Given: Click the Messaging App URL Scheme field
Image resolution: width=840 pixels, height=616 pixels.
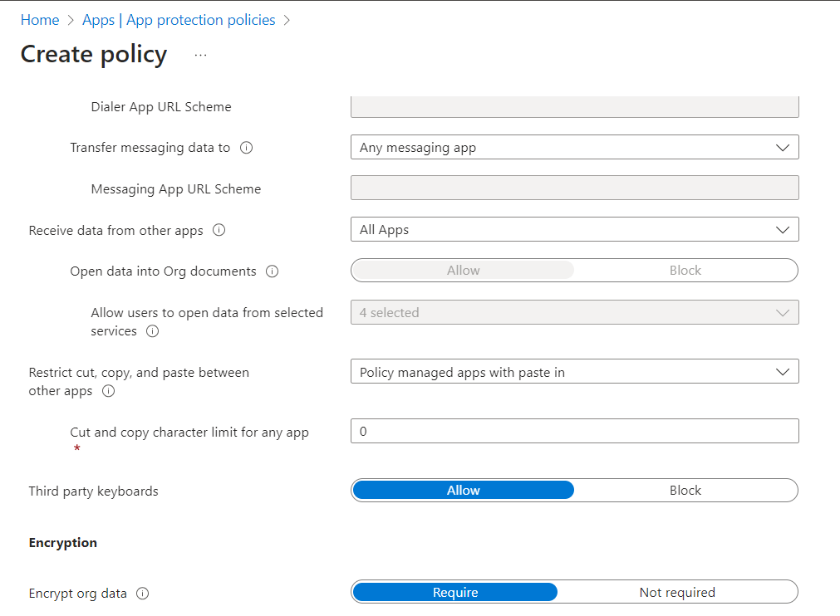Looking at the screenshot, I should pyautogui.click(x=574, y=188).
